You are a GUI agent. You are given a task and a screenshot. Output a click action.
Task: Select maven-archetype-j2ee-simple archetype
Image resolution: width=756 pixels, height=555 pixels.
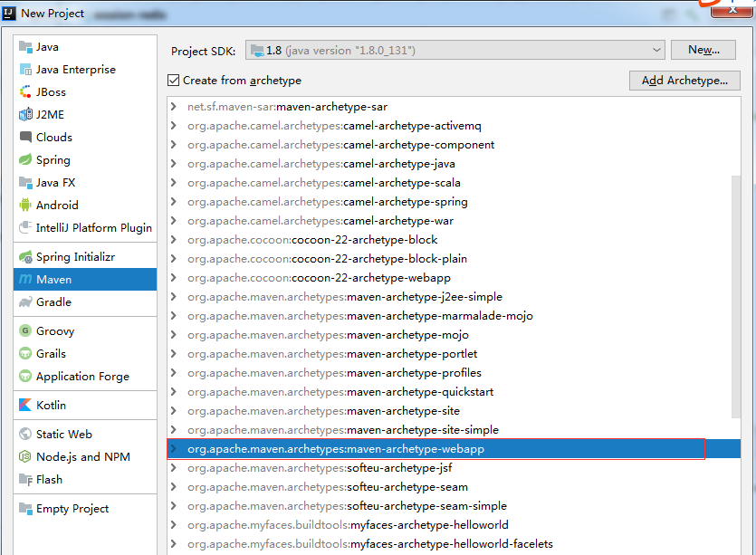(454, 297)
